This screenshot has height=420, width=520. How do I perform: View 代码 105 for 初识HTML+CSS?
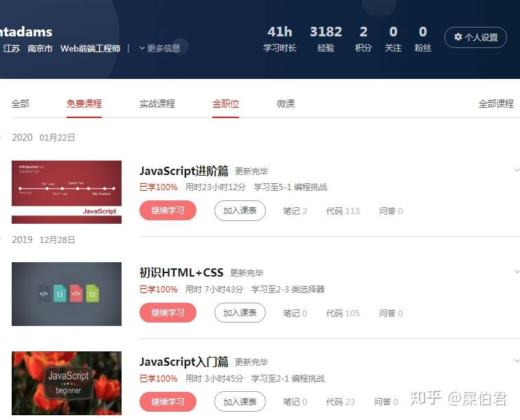coord(343,313)
